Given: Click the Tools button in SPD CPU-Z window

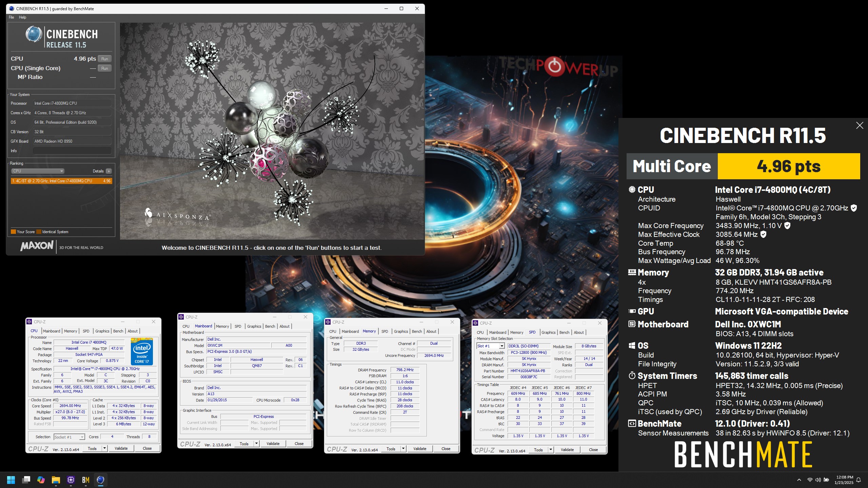Looking at the screenshot, I should [x=538, y=450].
